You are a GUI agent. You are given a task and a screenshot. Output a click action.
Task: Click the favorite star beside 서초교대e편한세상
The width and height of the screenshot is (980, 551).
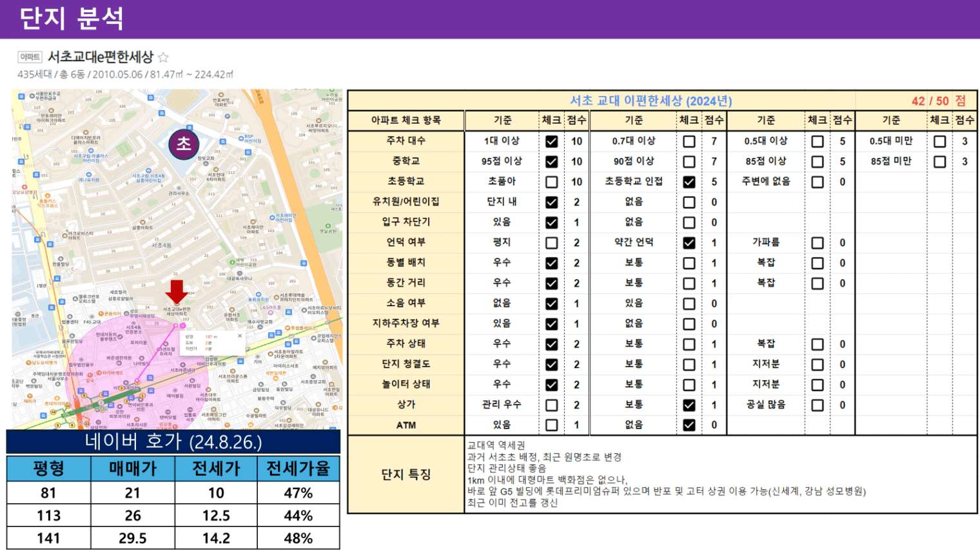pyautogui.click(x=163, y=57)
